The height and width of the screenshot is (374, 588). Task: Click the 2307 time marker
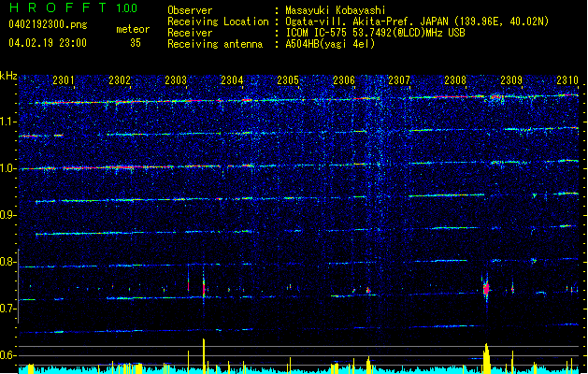[x=399, y=80]
